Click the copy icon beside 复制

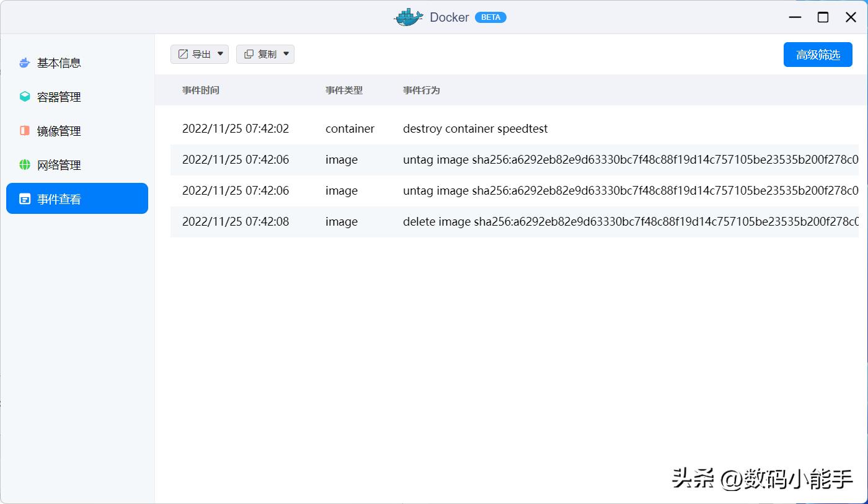coord(248,54)
